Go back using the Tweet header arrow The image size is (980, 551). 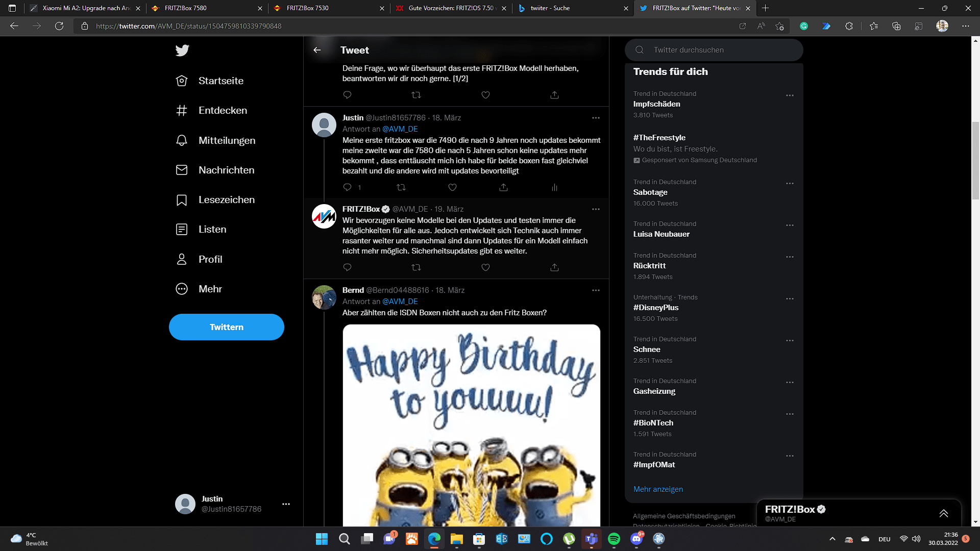click(317, 50)
